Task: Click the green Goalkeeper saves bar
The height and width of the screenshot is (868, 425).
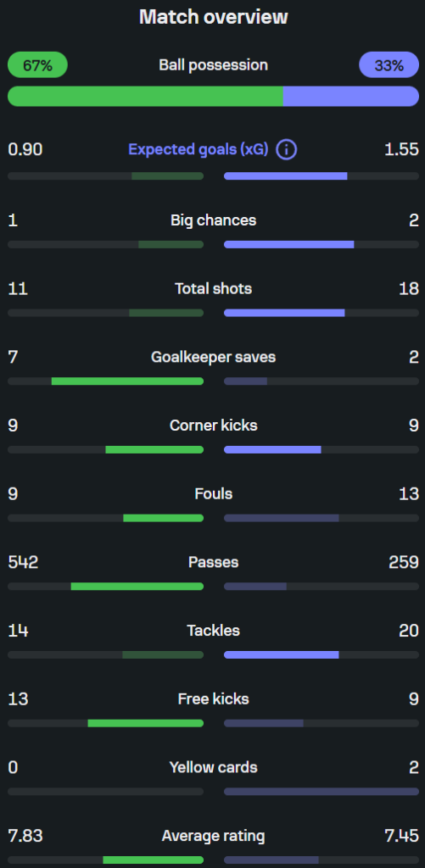Action: [x=127, y=381]
